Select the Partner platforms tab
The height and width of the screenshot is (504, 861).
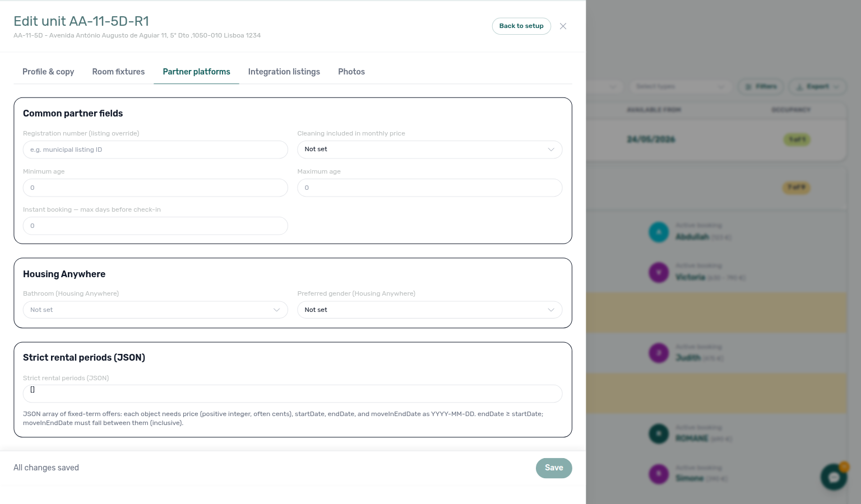[x=196, y=72]
